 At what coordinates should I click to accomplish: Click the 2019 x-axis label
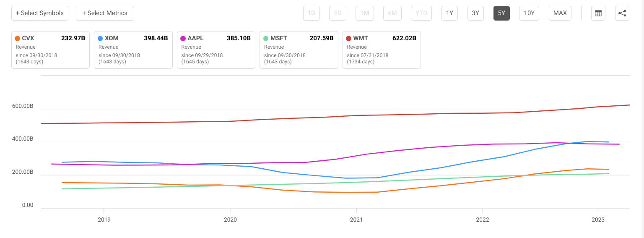[104, 220]
